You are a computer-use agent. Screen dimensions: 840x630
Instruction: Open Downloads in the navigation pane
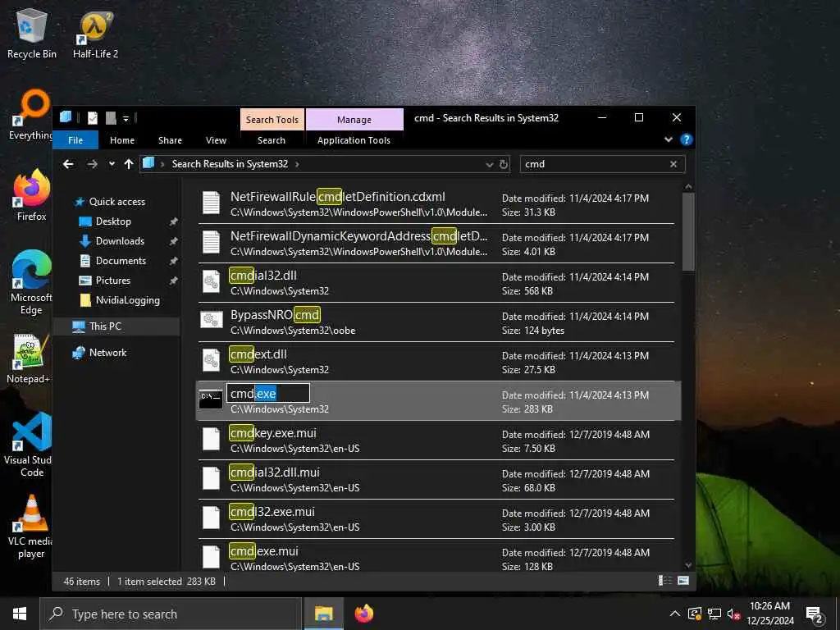tap(120, 241)
